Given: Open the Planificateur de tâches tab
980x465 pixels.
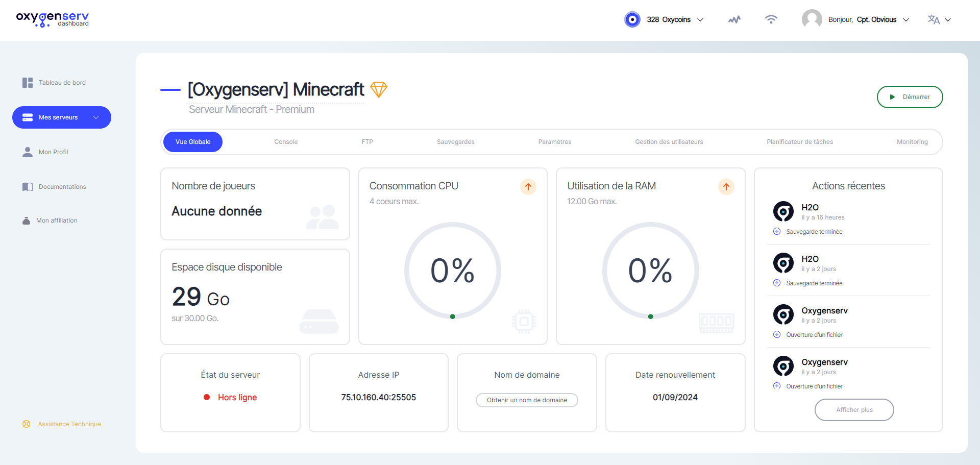Looking at the screenshot, I should click(800, 142).
